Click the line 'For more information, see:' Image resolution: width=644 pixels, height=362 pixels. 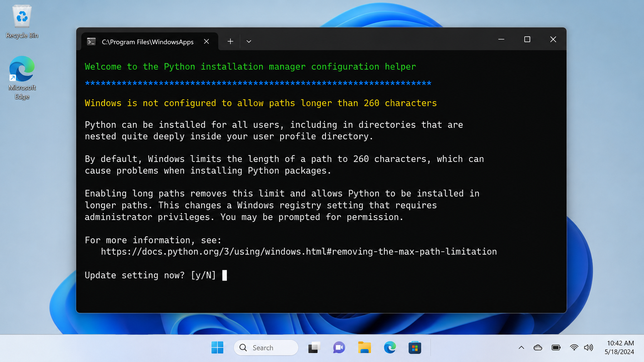pyautogui.click(x=153, y=240)
